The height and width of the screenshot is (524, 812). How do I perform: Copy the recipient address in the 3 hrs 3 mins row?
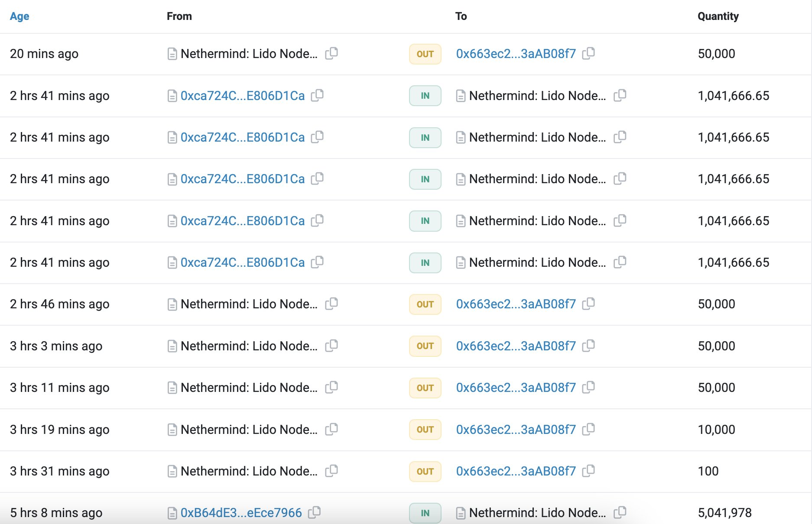(588, 346)
